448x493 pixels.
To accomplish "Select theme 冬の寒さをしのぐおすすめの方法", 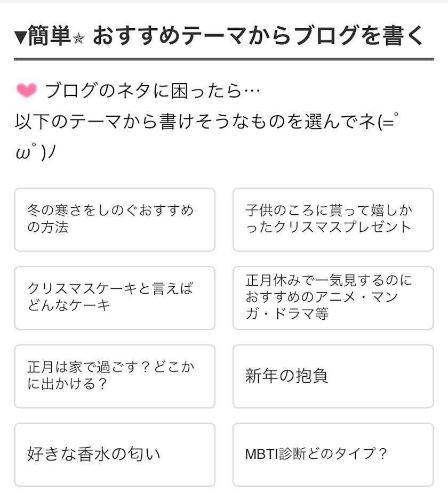I will click(x=115, y=219).
